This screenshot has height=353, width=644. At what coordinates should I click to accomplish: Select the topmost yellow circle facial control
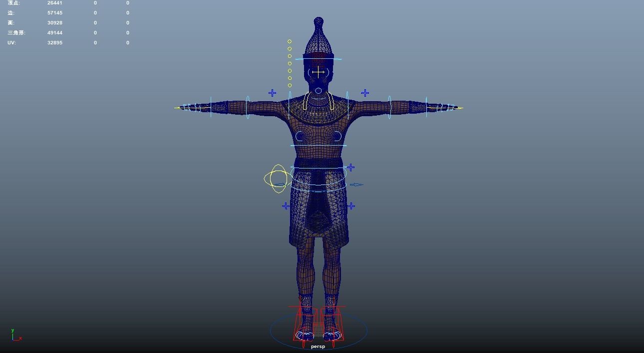[289, 41]
